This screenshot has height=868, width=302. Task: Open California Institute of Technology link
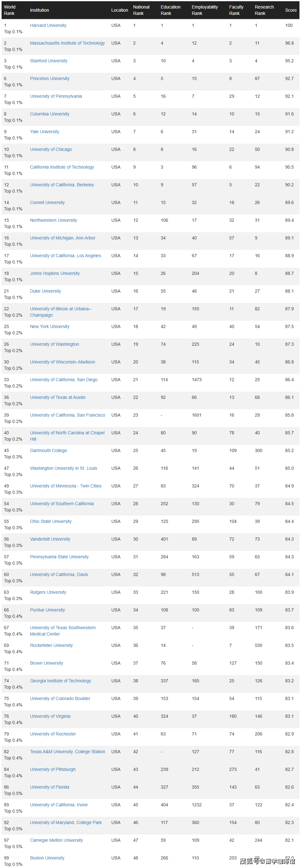(62, 167)
